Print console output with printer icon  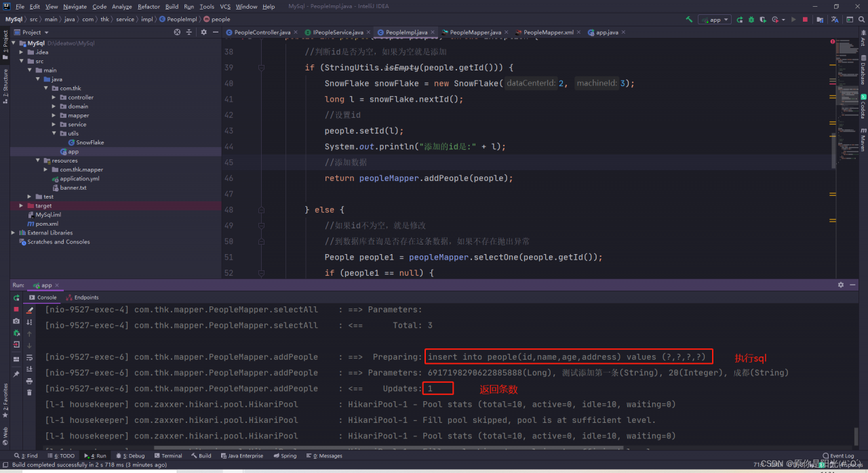coord(29,381)
